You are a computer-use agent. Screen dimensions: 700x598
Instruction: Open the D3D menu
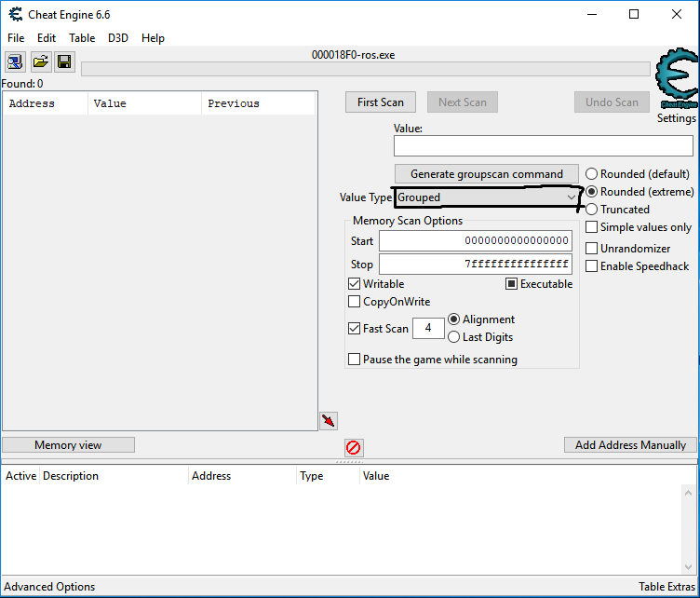[x=118, y=38]
